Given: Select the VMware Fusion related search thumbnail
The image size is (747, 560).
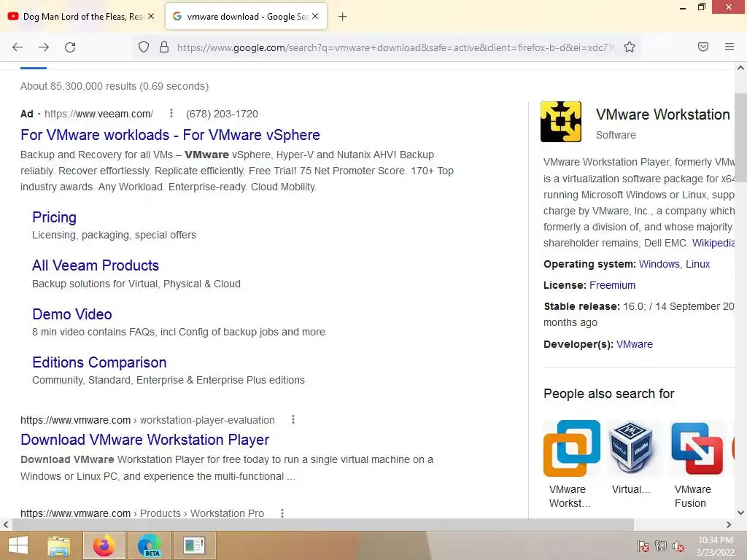Looking at the screenshot, I should pos(697,448).
